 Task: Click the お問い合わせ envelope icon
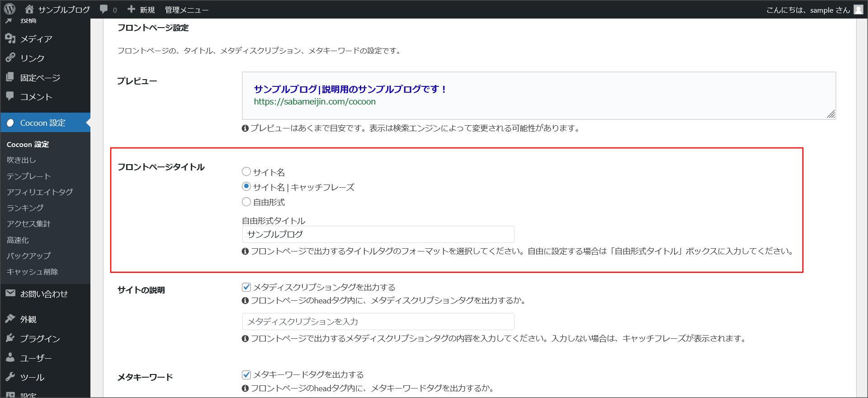click(10, 294)
